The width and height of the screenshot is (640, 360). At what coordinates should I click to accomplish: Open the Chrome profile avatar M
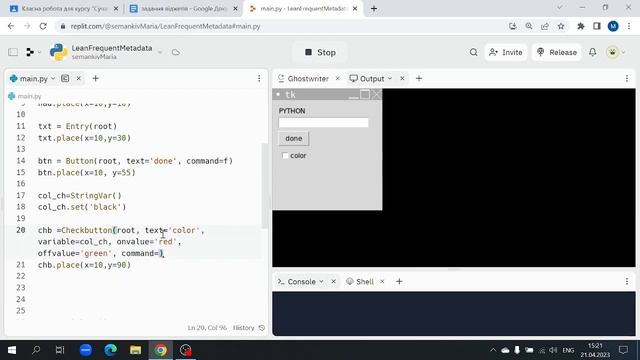(x=613, y=26)
